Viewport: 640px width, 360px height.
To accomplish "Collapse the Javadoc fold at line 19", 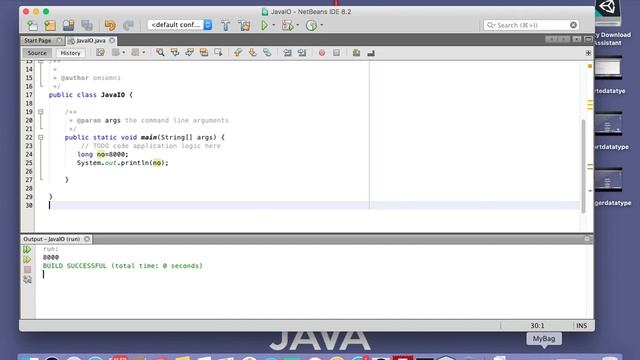I will [x=40, y=112].
